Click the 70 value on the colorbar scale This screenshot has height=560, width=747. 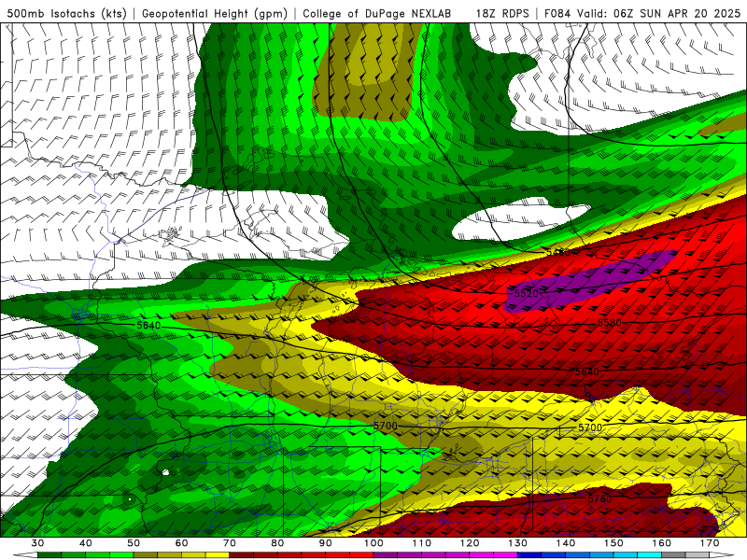coord(230,543)
